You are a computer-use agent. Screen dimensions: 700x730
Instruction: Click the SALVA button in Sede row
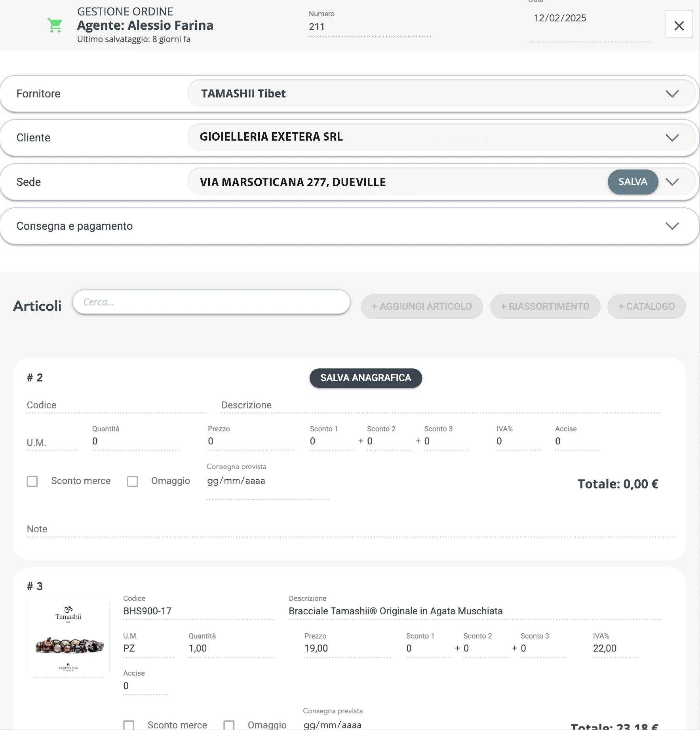633,182
